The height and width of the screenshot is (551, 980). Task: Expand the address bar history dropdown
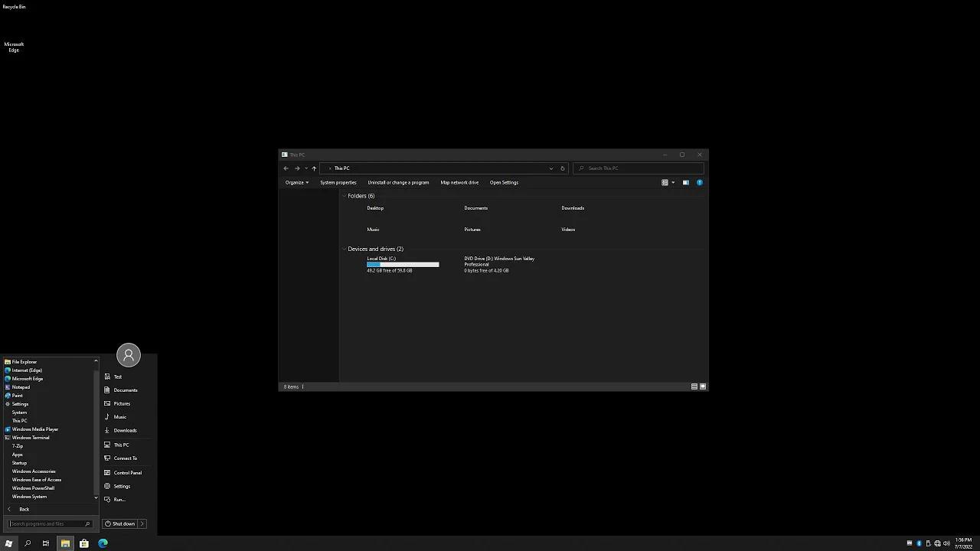(550, 168)
